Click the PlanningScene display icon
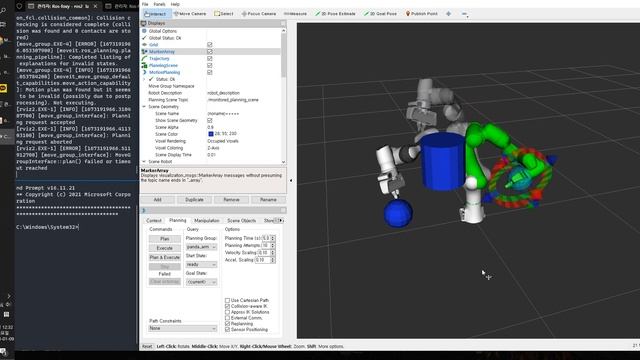Image resolution: width=640 pixels, height=360 pixels. point(144,65)
